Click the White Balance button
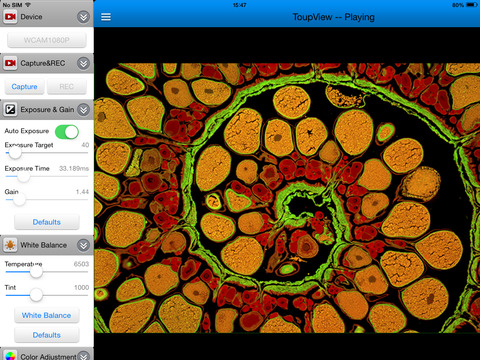480x360 pixels. tap(47, 315)
